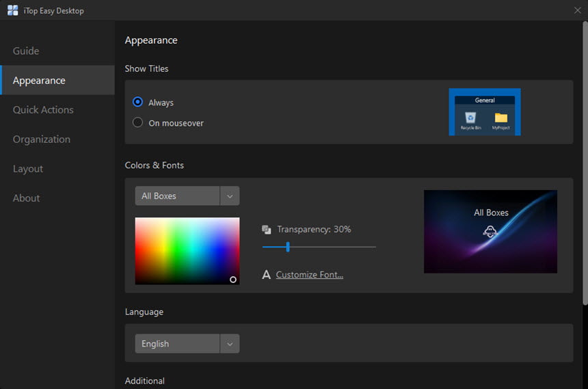Show the About page
The height and width of the screenshot is (389, 588).
[x=26, y=198]
